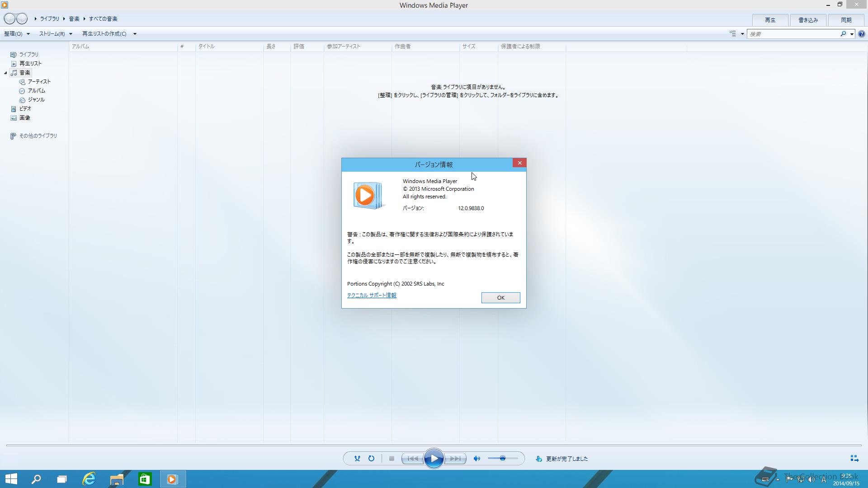Click the Previous track button
868x488 pixels.
click(x=412, y=459)
